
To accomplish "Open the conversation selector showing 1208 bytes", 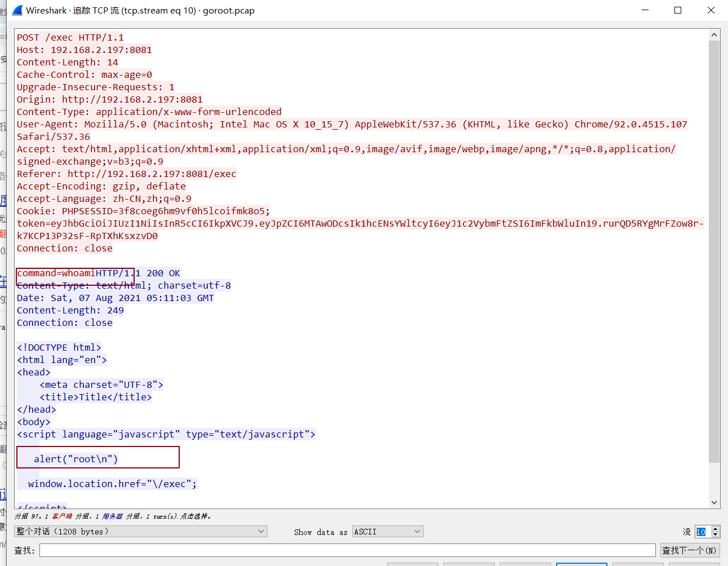I will (141, 532).
